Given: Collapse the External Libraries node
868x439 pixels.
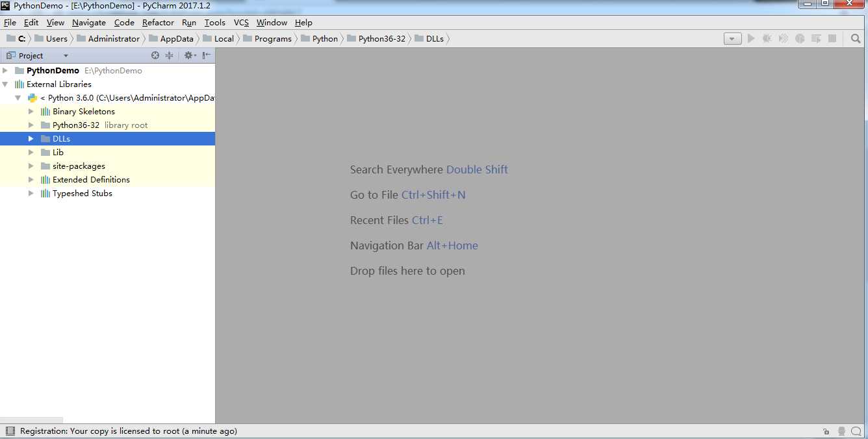Looking at the screenshot, I should [x=6, y=84].
